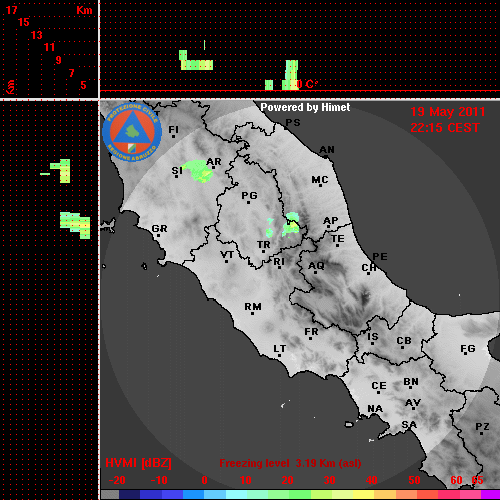Screen dimensions: 500x500
Task: Click the LT city marker
Action: pyautogui.click(x=279, y=355)
